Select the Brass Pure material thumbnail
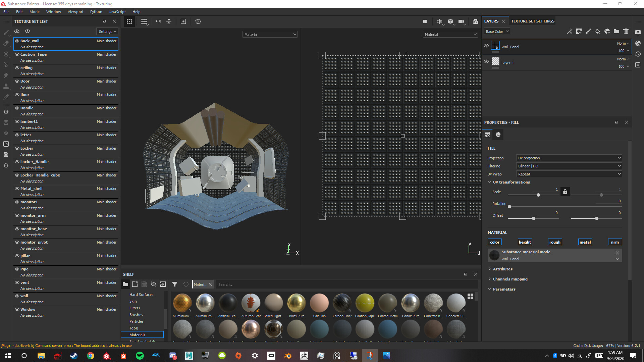644x362 pixels. tap(297, 302)
